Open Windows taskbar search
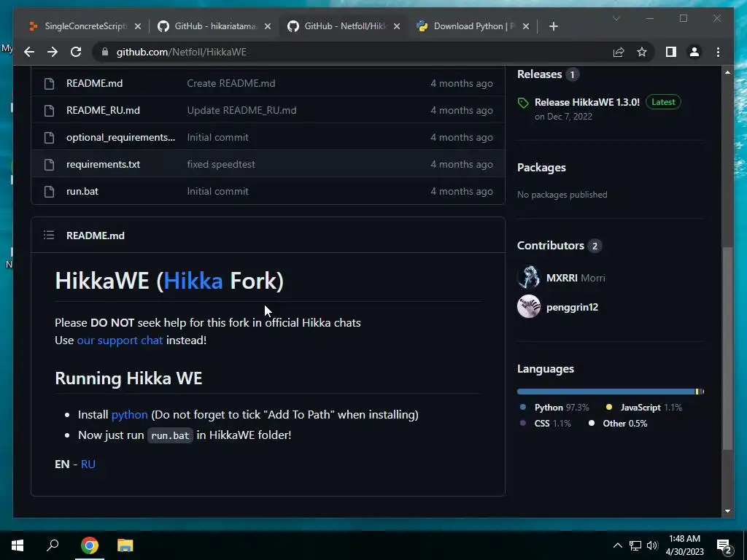Image resolution: width=747 pixels, height=560 pixels. [x=53, y=545]
